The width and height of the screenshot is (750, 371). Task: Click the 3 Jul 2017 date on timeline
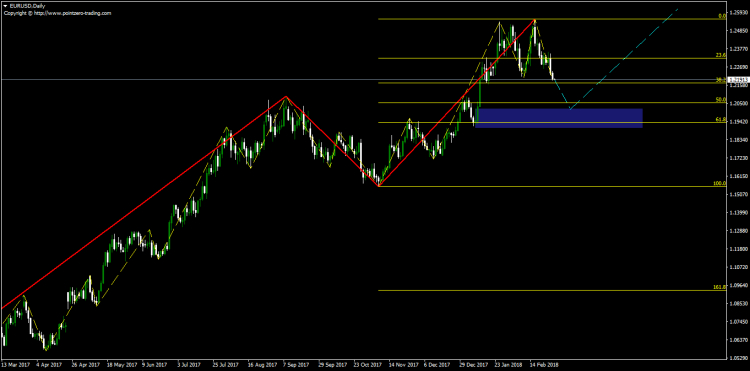point(189,364)
